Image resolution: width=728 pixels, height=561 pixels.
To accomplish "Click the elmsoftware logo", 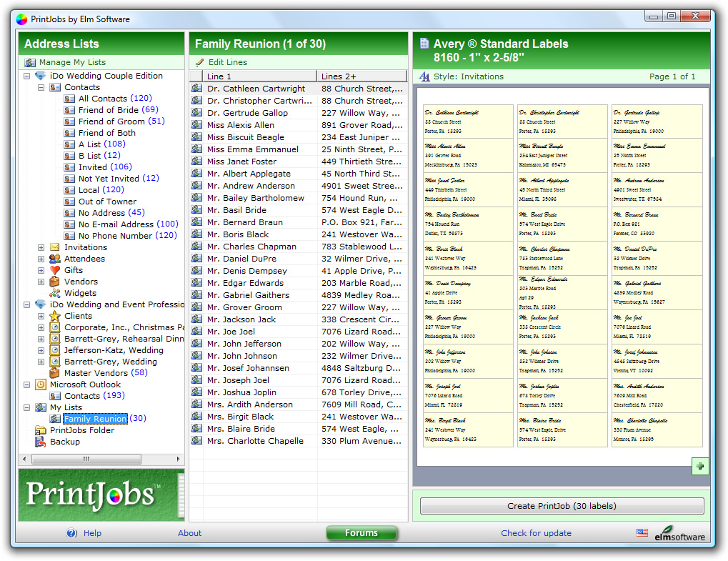I will point(679,534).
